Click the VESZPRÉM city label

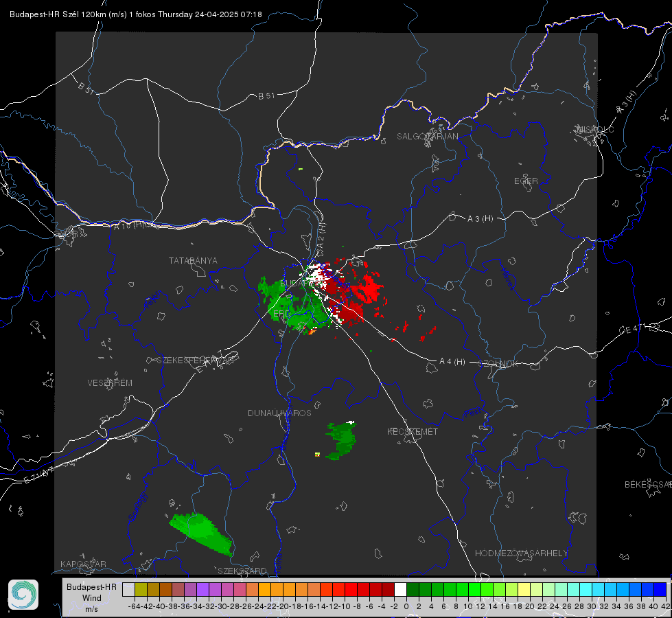coord(110,382)
